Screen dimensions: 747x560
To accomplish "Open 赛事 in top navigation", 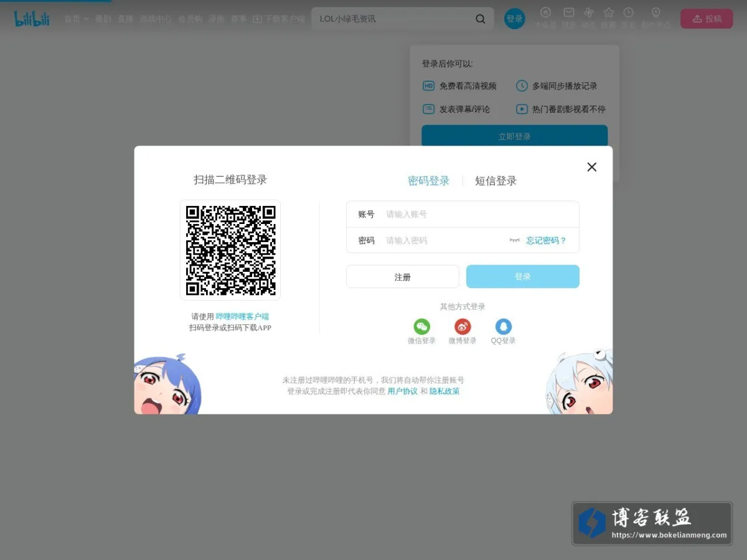I will (238, 19).
